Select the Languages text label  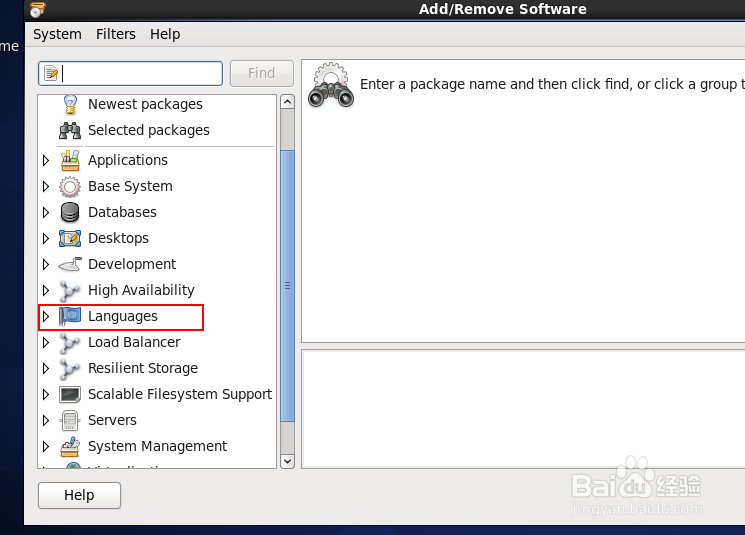click(123, 316)
